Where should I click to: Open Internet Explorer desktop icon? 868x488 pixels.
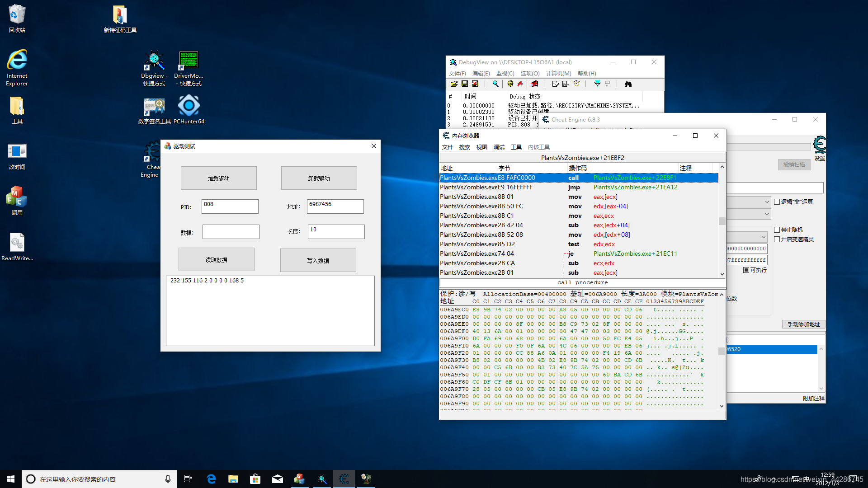(x=17, y=68)
